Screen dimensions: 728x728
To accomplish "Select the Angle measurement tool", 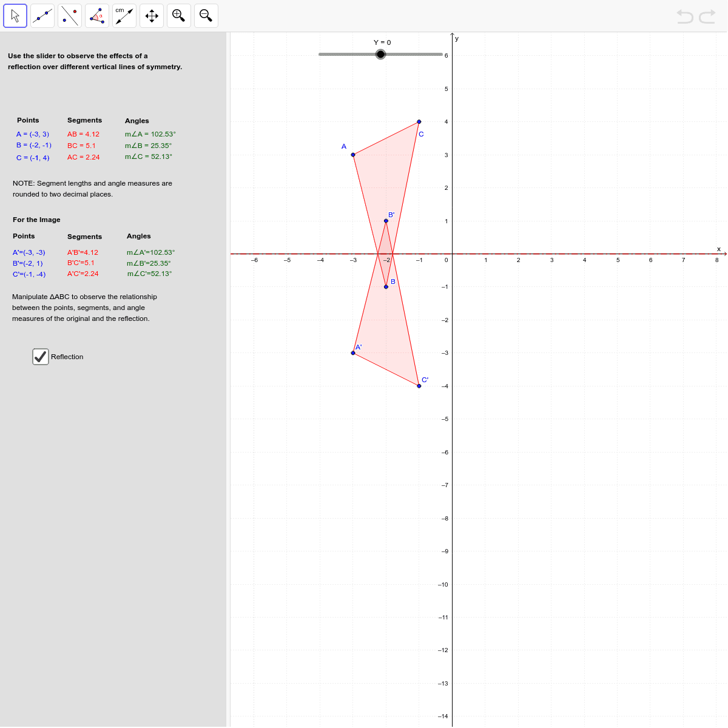I will click(97, 16).
